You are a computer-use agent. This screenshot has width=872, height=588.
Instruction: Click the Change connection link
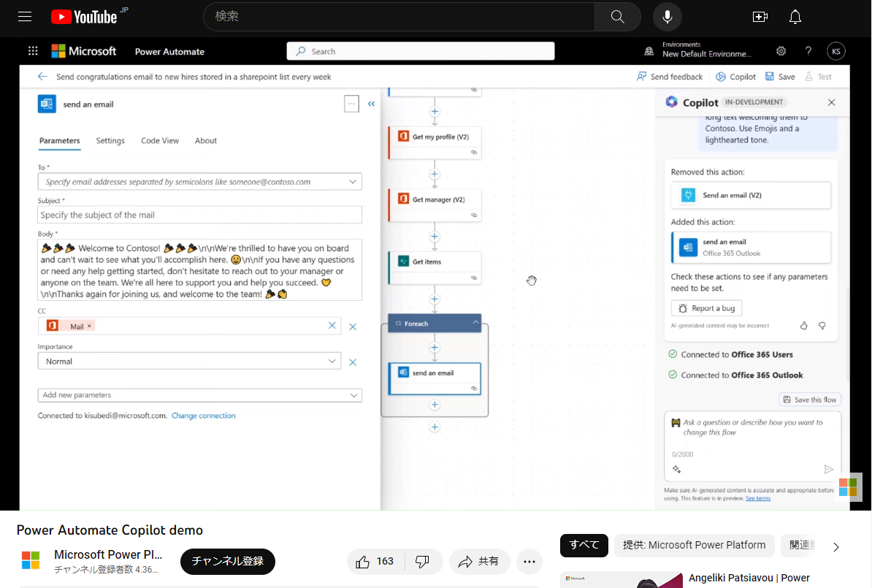tap(204, 416)
